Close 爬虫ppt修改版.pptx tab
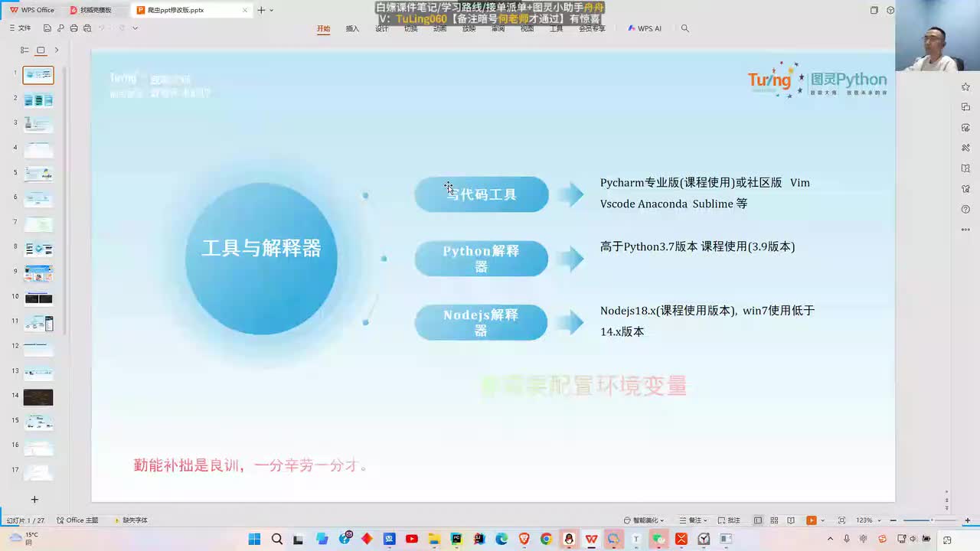This screenshot has height=551, width=980. click(x=245, y=10)
